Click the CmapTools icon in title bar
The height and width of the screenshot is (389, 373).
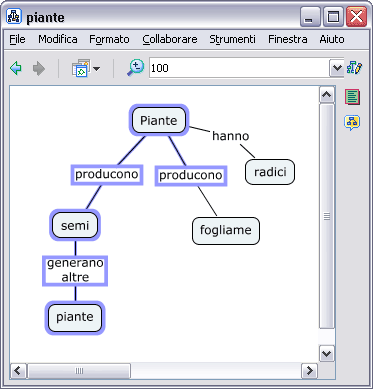14,16
